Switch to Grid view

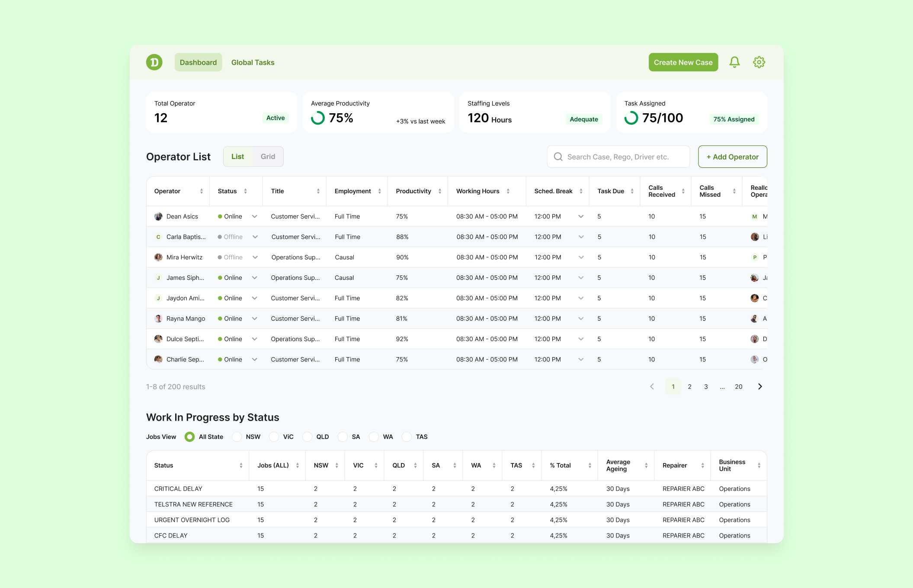point(268,157)
